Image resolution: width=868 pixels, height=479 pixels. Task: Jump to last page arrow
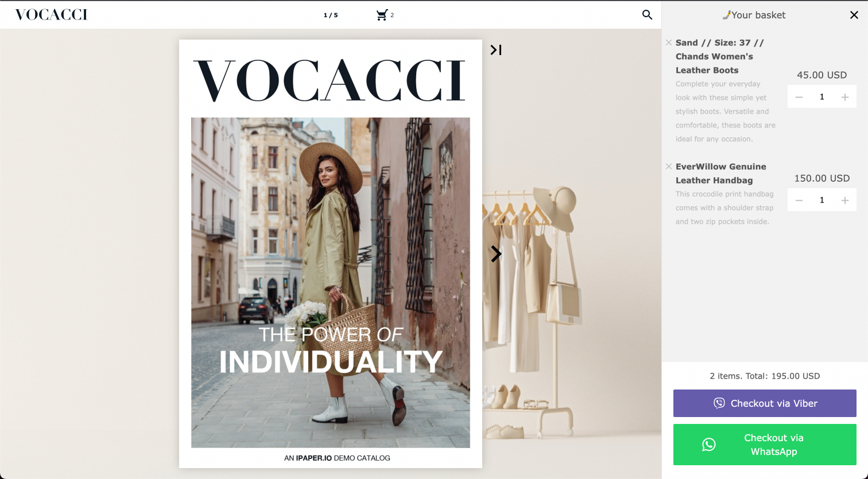coord(496,50)
